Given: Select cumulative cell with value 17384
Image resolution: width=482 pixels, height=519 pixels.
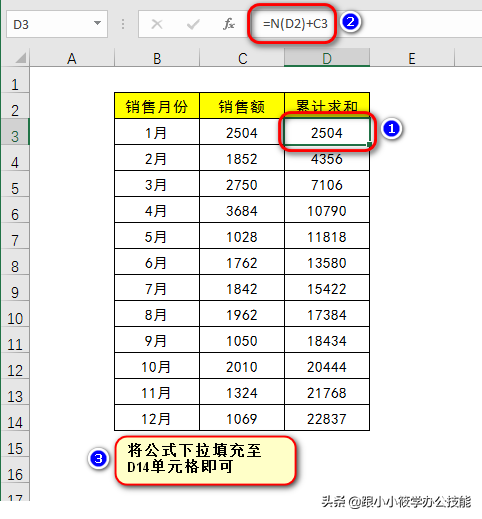Looking at the screenshot, I should (327, 314).
